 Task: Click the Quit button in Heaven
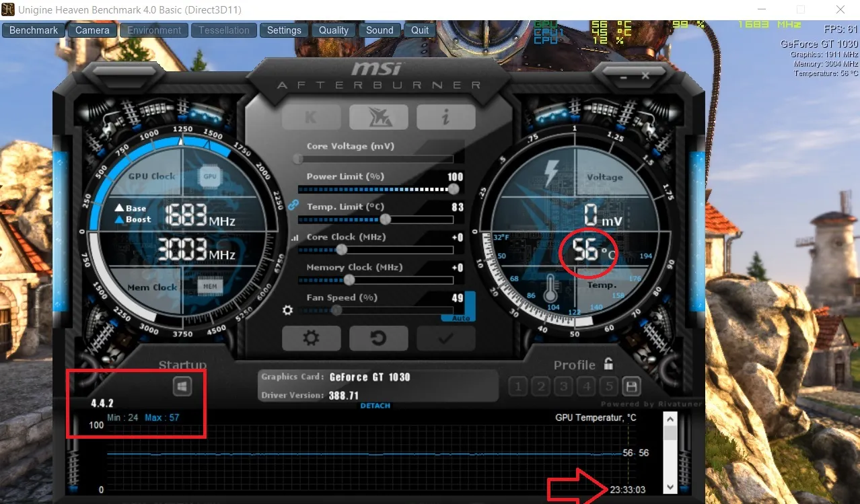coord(420,30)
